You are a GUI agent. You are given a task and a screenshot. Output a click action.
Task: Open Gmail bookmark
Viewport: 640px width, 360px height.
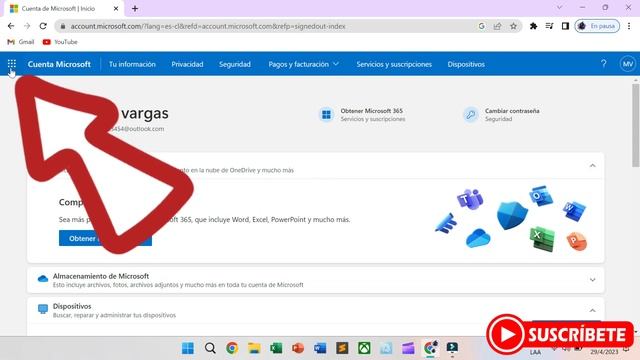coord(21,42)
